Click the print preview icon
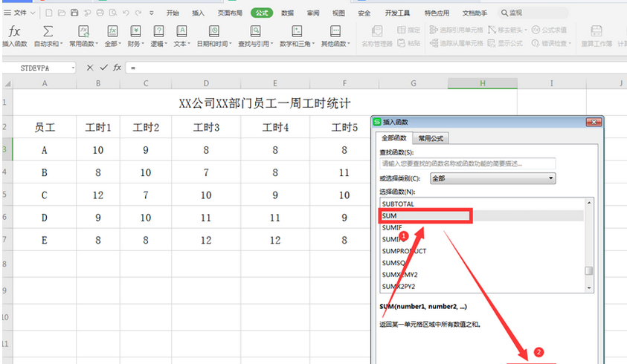627x364 pixels. click(x=113, y=13)
